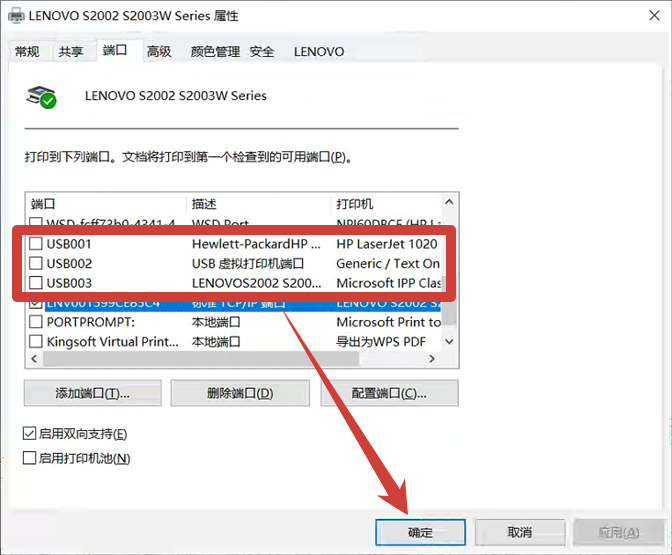
Task: Switch to the 常规 tab
Action: coord(27,52)
